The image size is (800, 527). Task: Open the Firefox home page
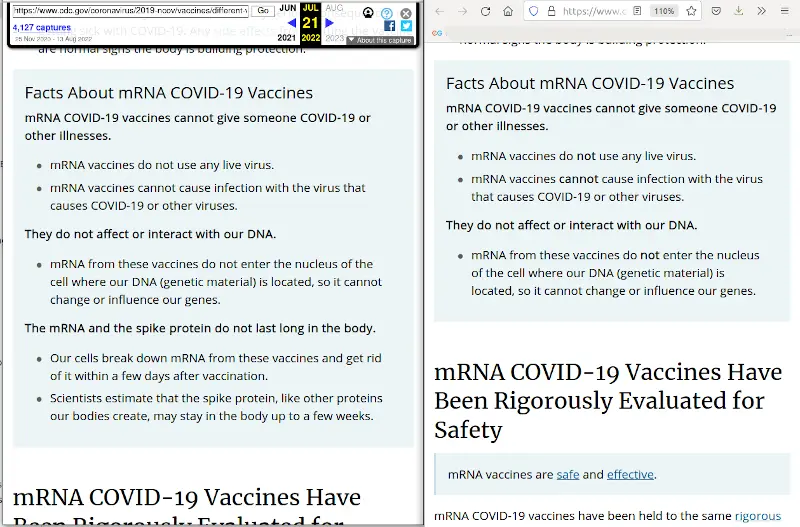pos(508,11)
